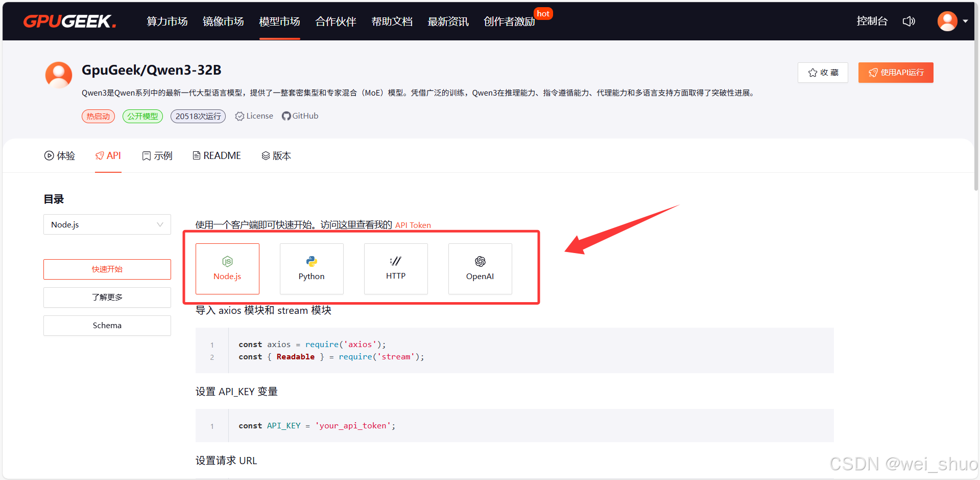This screenshot has width=980, height=480.
Task: Switch to the 版本 tab
Action: point(276,155)
